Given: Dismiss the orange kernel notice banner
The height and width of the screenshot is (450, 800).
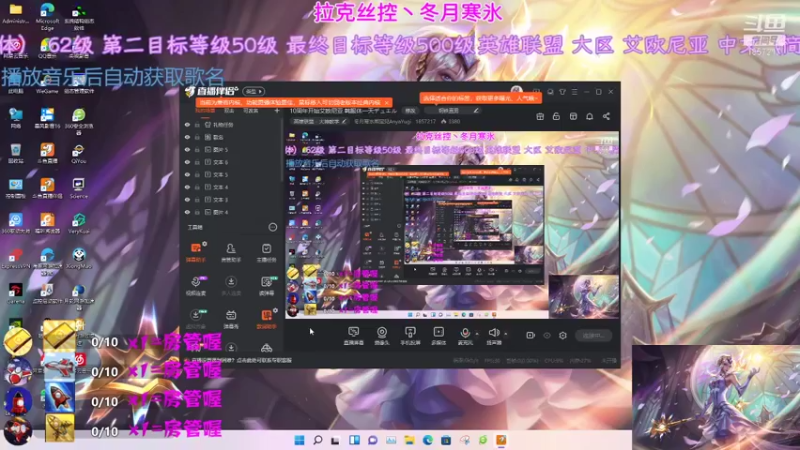Looking at the screenshot, I should (x=386, y=103).
